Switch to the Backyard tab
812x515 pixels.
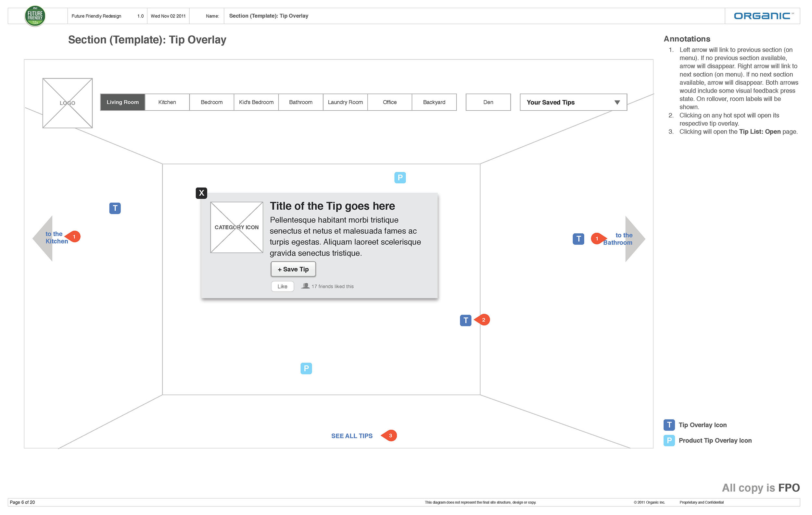pyautogui.click(x=434, y=102)
